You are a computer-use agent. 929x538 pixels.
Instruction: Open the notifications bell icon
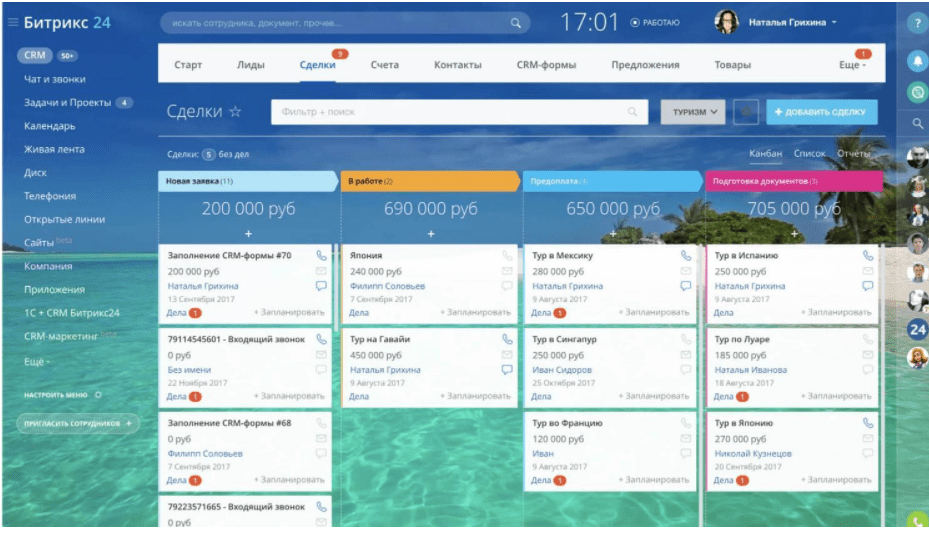point(917,61)
